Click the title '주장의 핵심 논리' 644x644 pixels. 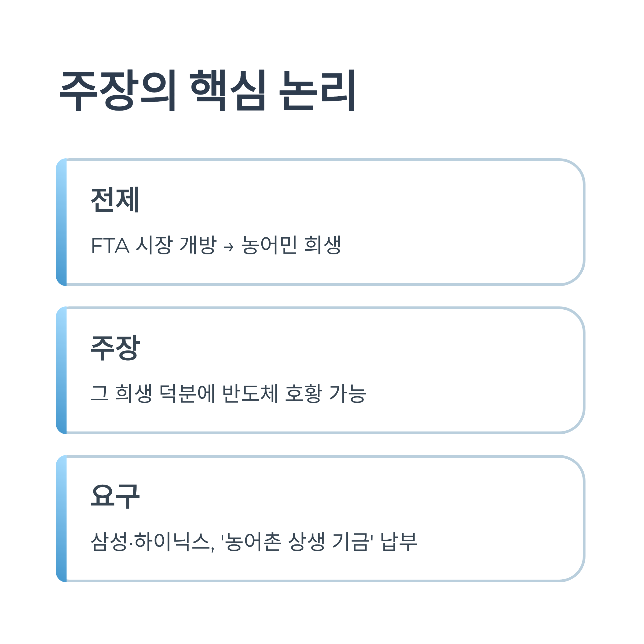207,90
